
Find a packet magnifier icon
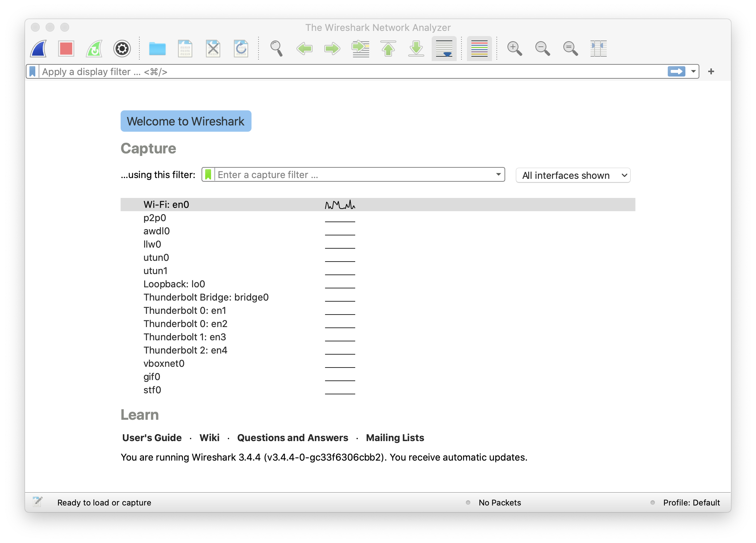276,49
